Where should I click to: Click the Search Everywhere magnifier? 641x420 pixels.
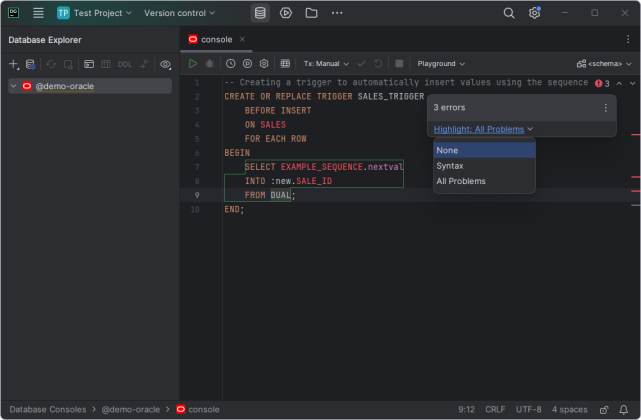[x=509, y=13]
